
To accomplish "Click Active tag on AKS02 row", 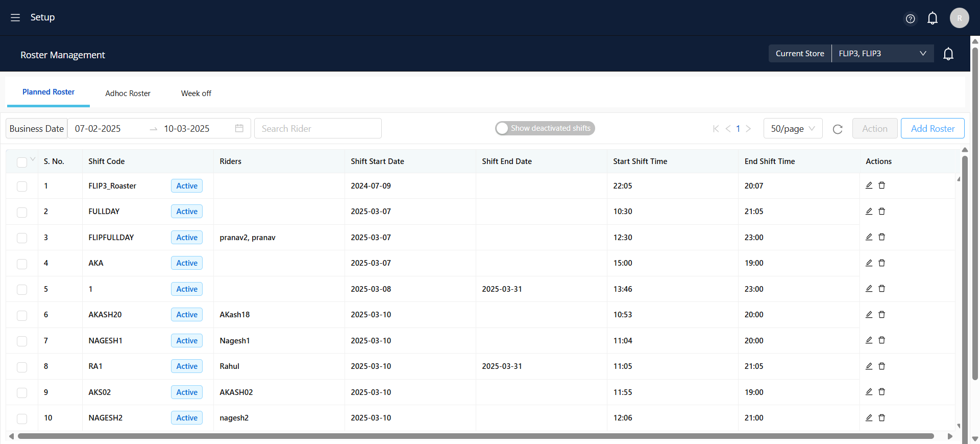I will [187, 392].
